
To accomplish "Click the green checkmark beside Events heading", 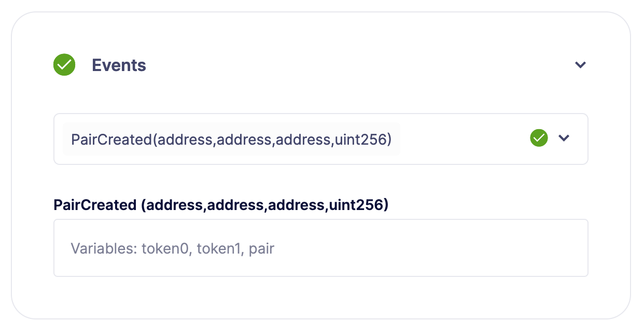I will [x=64, y=65].
